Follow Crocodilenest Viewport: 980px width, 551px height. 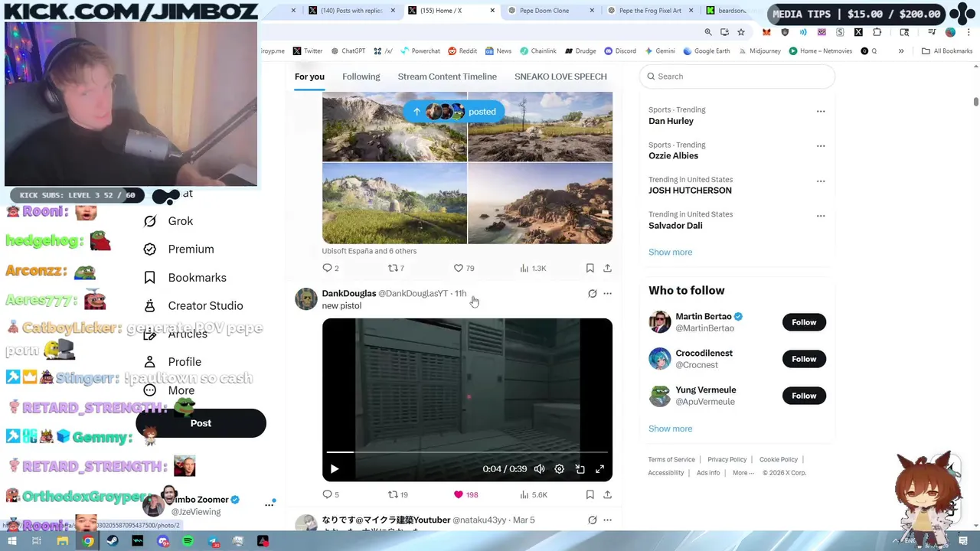[x=804, y=359]
